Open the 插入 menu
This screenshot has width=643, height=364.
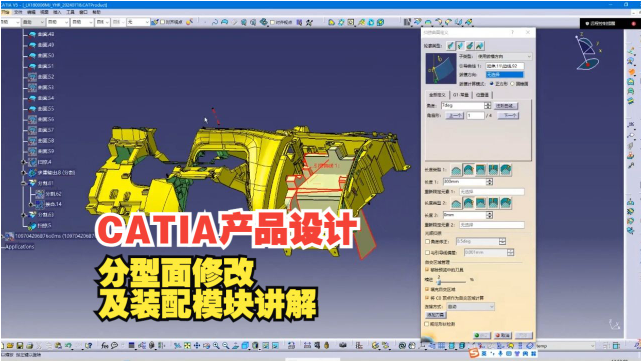click(x=57, y=12)
